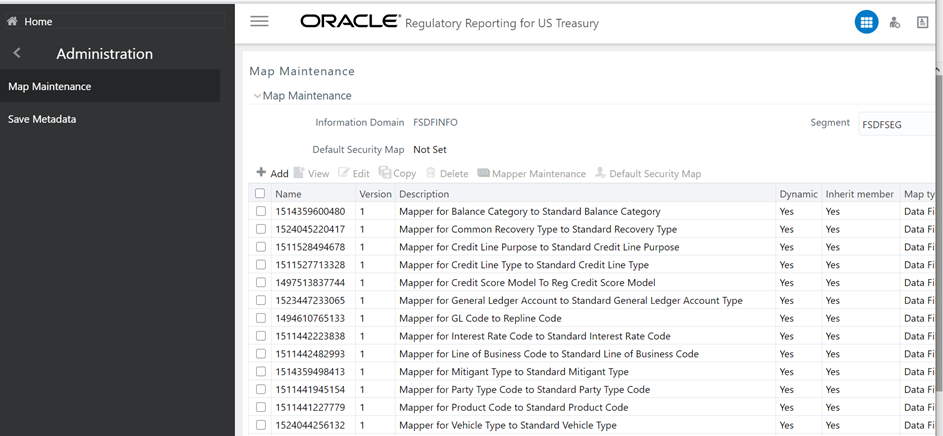Select 'Mapper for Product Code' description
This screenshot has height=436, width=943.
click(514, 407)
